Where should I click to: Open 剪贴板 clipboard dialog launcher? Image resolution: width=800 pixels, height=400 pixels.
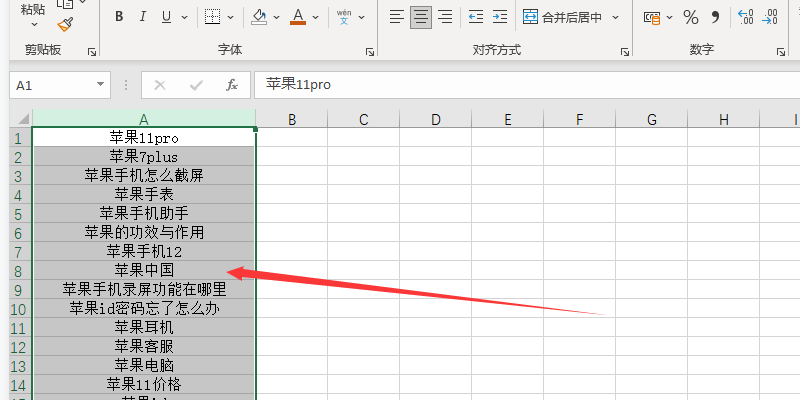click(92, 52)
